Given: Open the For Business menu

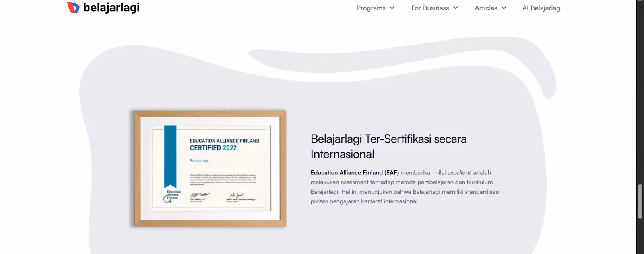Looking at the screenshot, I should click(x=430, y=8).
